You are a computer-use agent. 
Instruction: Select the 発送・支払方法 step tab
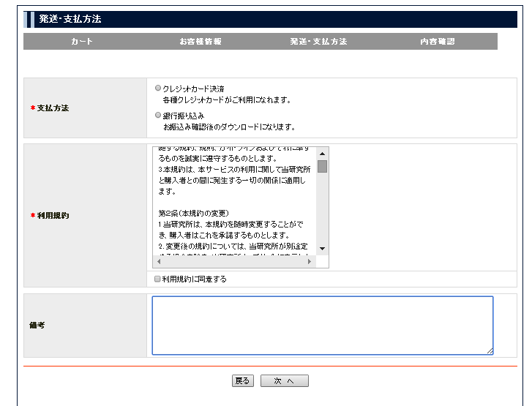coord(318,42)
